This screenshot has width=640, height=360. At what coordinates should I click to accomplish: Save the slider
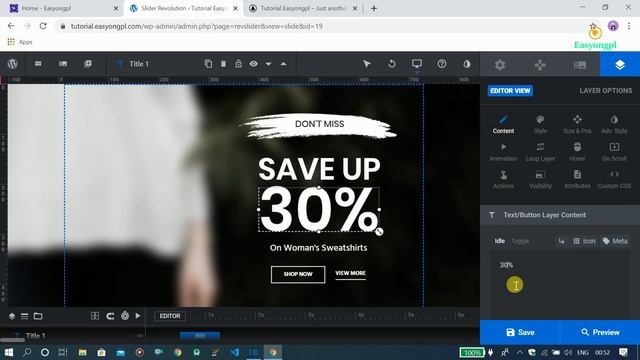[520, 332]
